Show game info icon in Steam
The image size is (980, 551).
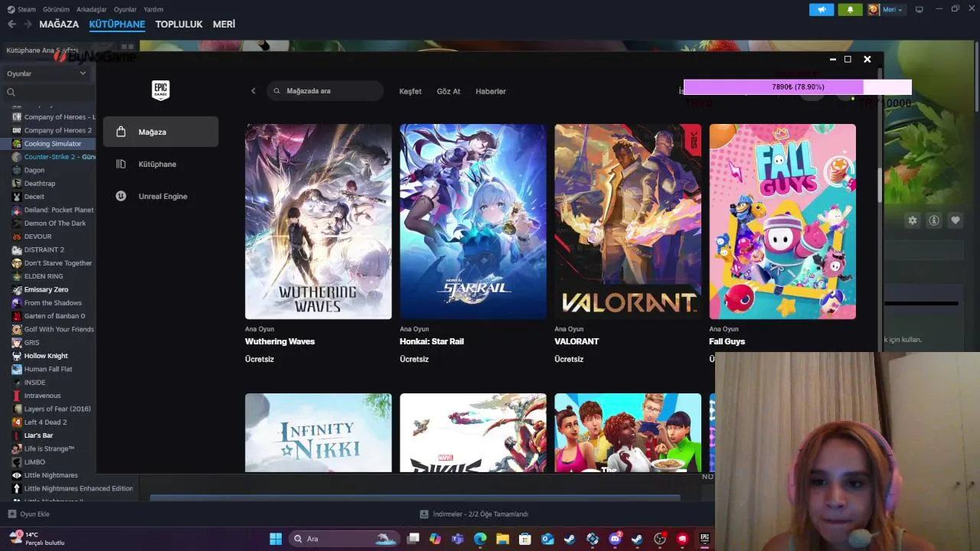click(x=934, y=220)
